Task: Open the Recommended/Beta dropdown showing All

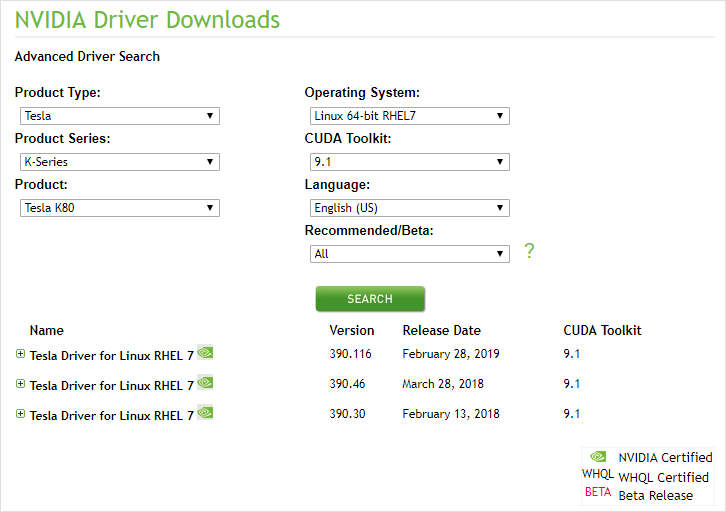Action: [x=410, y=254]
